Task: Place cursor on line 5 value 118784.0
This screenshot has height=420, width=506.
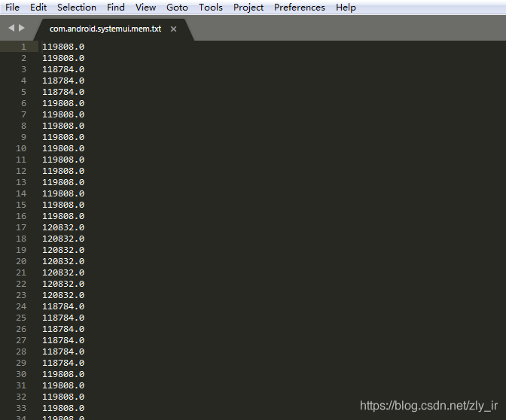Action: pyautogui.click(x=63, y=92)
